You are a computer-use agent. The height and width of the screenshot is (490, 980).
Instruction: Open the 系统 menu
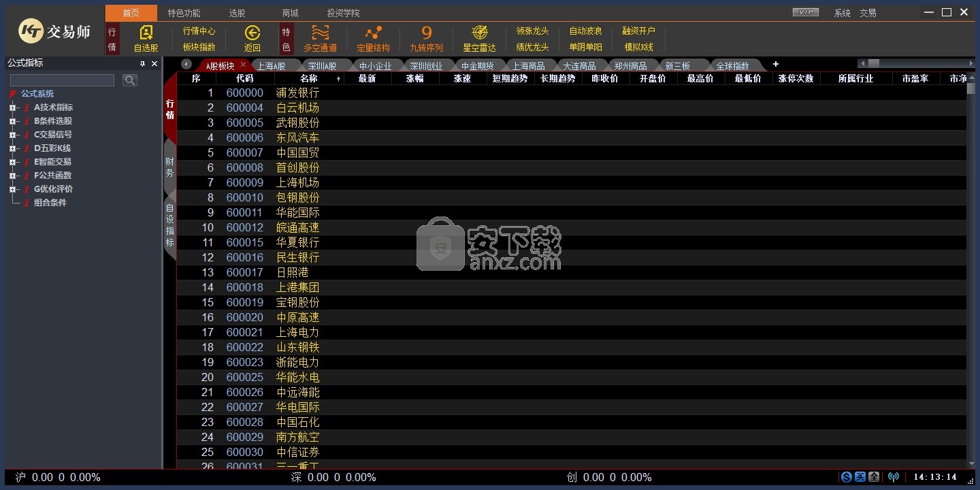[843, 13]
